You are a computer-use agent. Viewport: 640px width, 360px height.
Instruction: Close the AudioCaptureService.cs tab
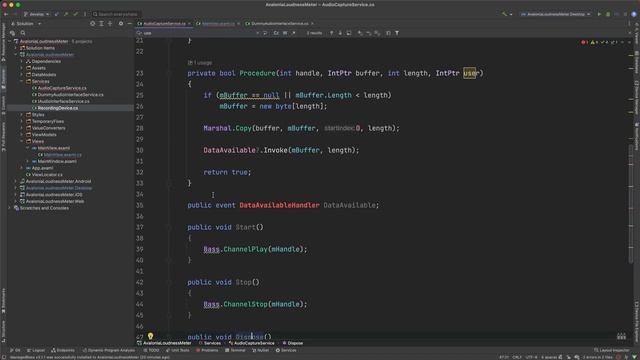[x=189, y=24]
